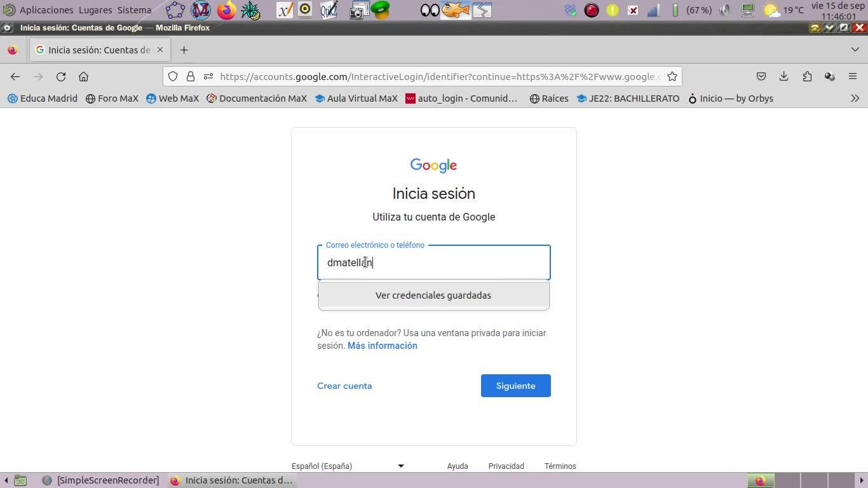View site security padlock information
The image size is (868, 488).
point(190,76)
